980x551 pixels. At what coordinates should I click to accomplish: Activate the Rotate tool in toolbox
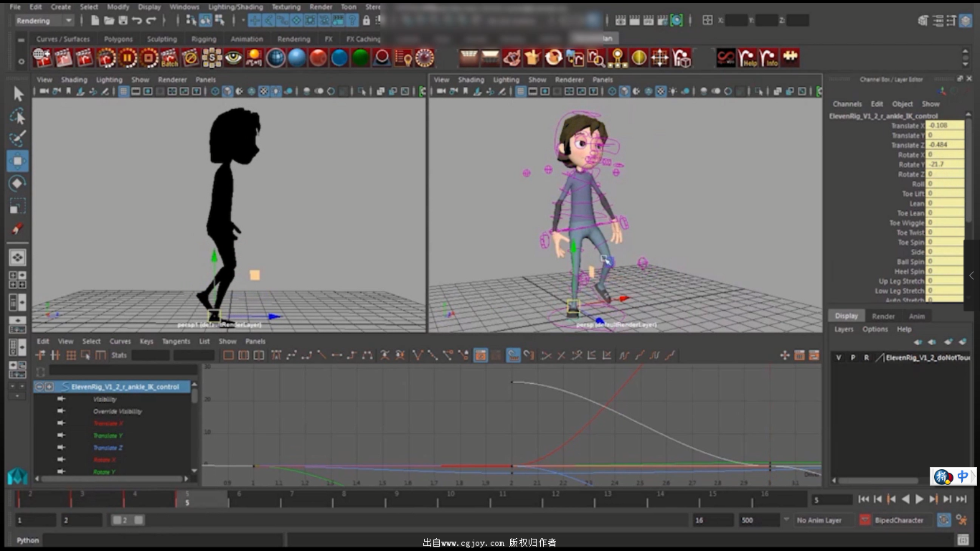(18, 184)
